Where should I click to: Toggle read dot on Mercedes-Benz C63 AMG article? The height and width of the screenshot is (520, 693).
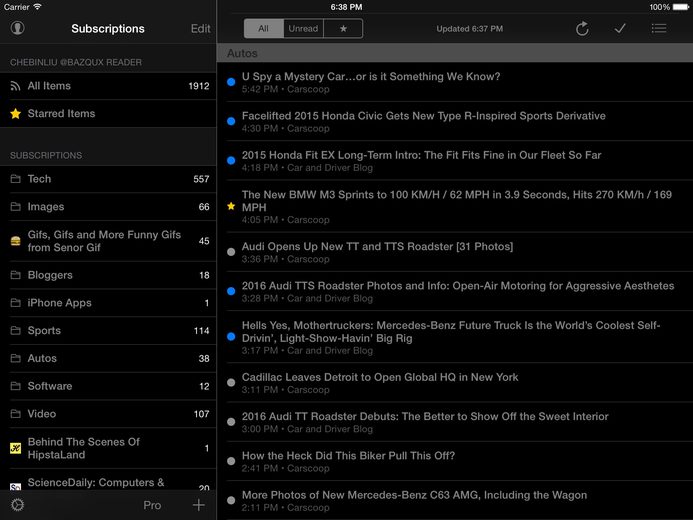[231, 501]
